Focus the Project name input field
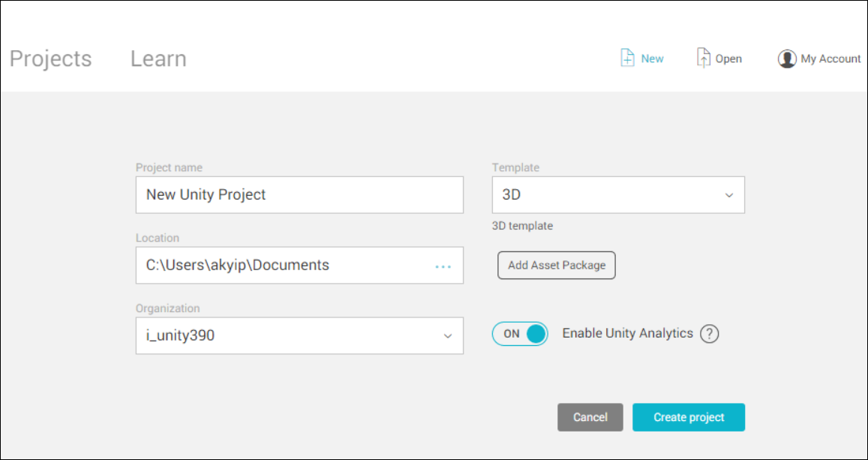Screen dimensions: 868x460 (x=299, y=195)
